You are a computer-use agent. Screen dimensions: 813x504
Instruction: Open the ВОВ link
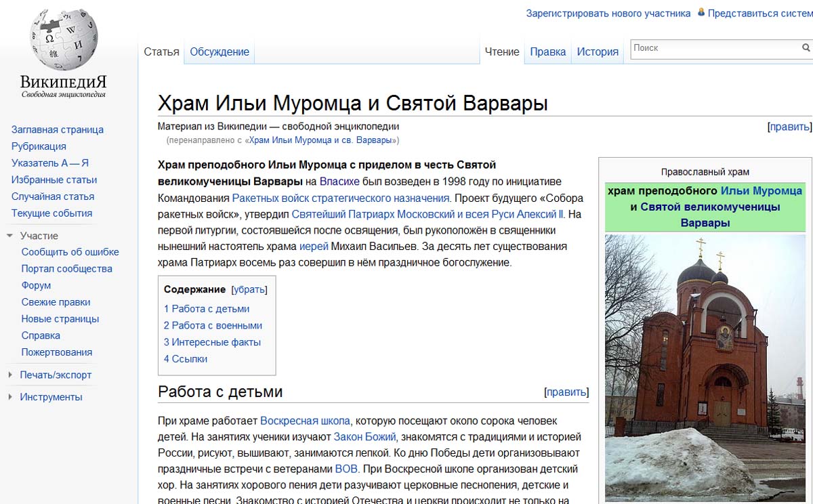pos(346,469)
